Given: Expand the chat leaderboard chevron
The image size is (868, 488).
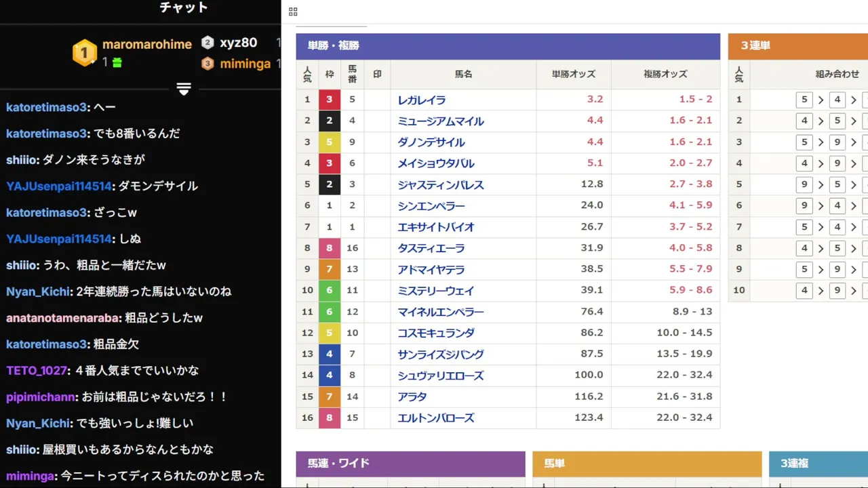Looking at the screenshot, I should tap(184, 89).
